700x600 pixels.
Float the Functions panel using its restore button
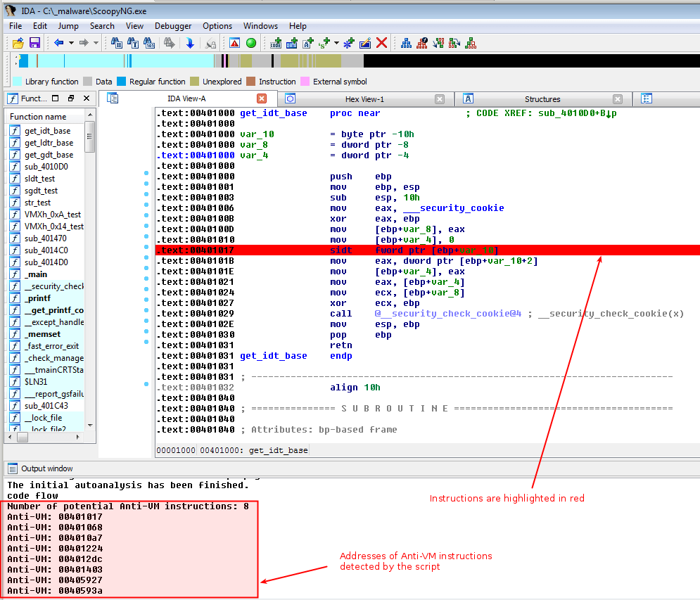(71, 98)
